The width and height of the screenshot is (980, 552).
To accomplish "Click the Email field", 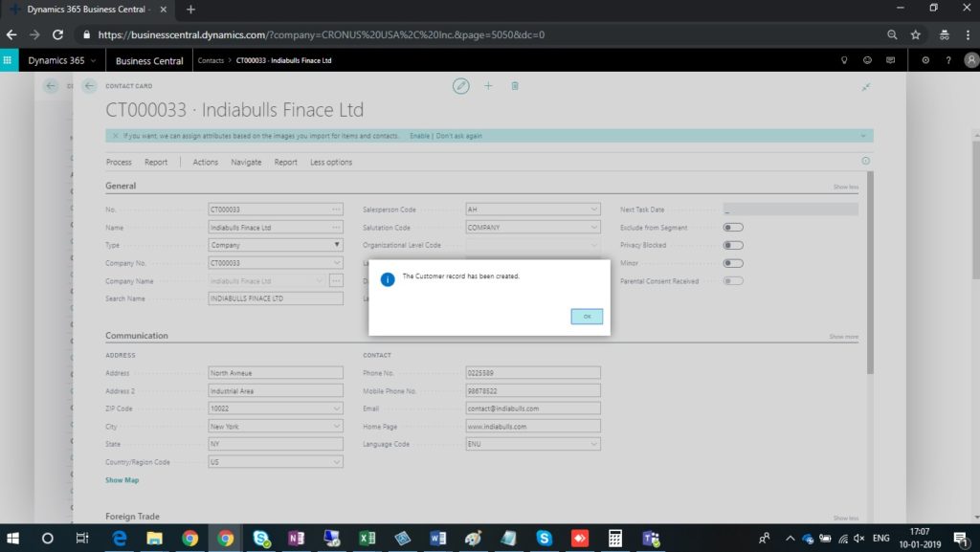I will pos(533,408).
